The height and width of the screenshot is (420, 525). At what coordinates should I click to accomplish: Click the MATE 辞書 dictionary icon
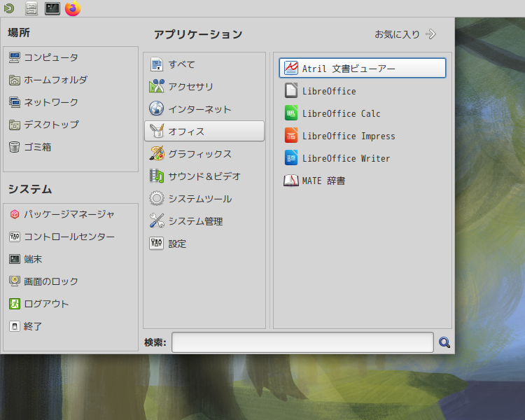[x=291, y=181]
